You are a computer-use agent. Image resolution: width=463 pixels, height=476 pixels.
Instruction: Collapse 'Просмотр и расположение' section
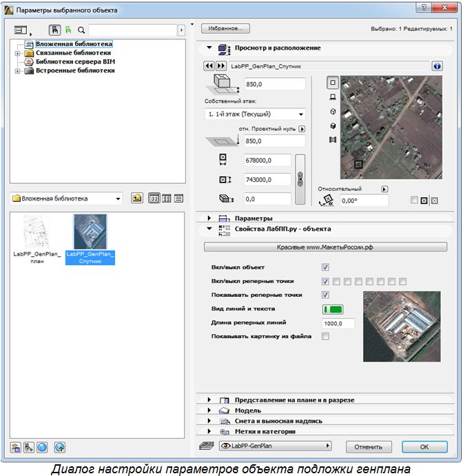209,48
